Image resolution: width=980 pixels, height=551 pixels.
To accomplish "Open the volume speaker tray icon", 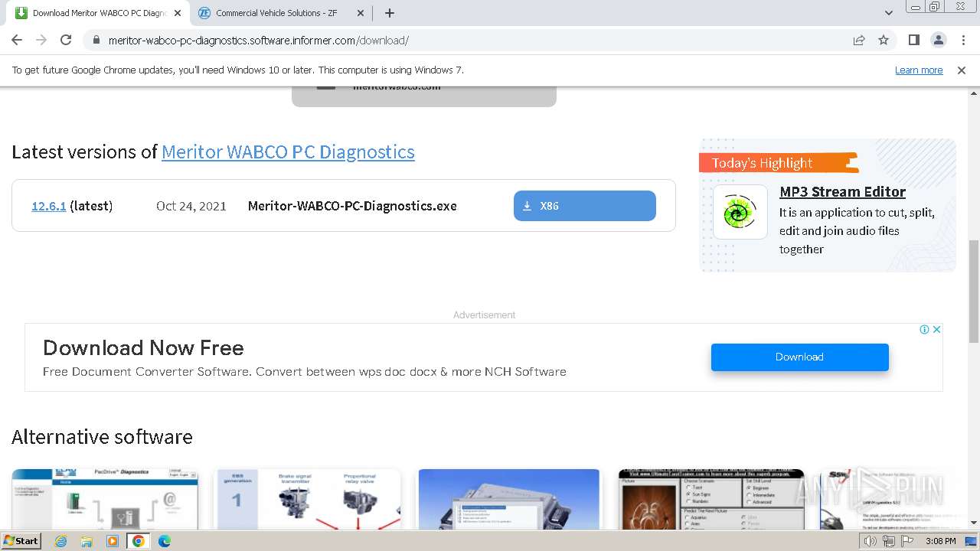I will point(871,541).
